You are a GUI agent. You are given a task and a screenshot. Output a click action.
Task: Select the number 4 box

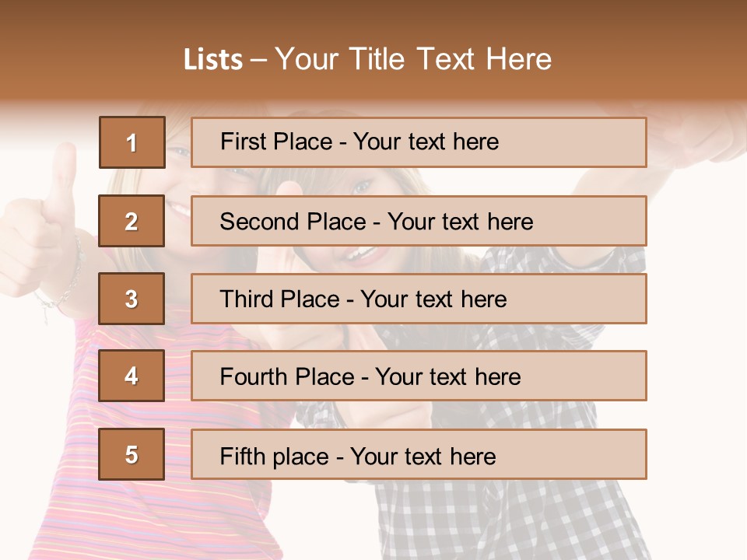[132, 376]
